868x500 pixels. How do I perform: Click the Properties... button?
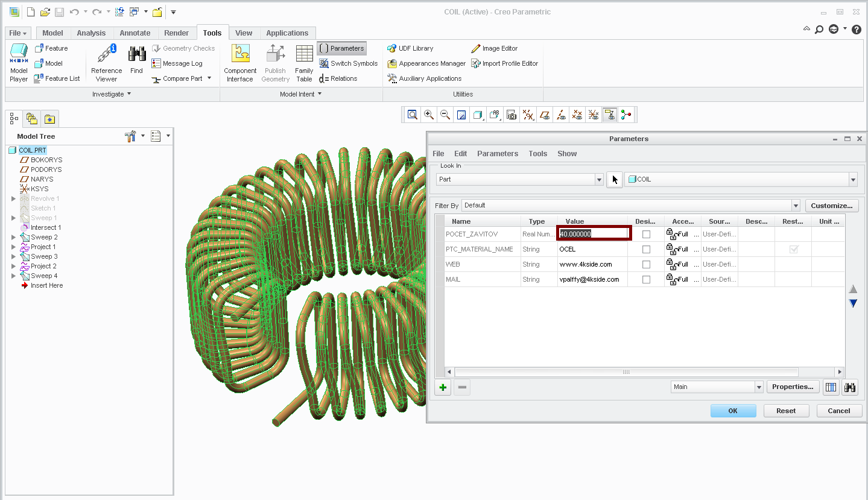[x=793, y=387]
